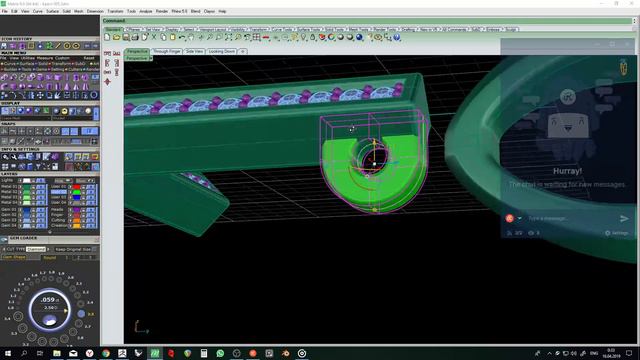The height and width of the screenshot is (360, 640).
Task: Click the line icon in Icon History
Action: point(58,46)
